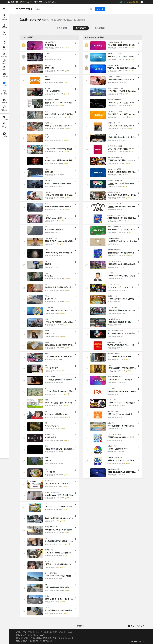Open three-dot menu for カツ生 row
Screen dimensions: 153x644
click(x=75, y=135)
